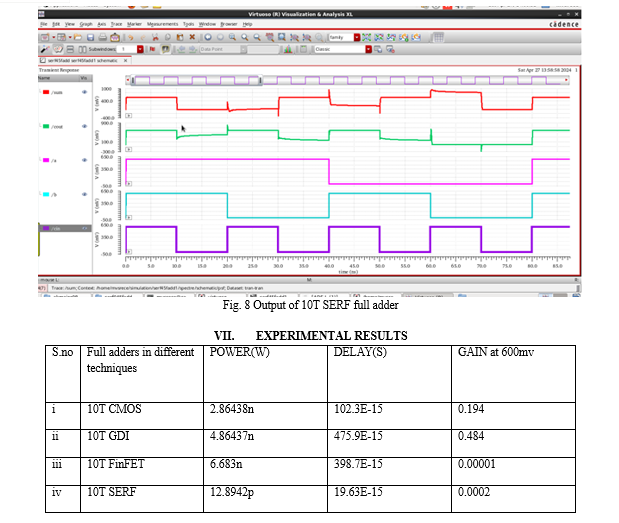Screen dimensions: 619x523
Task: Expand arrow beside the table-layout icon
Action: pyautogui.click(x=70, y=37)
